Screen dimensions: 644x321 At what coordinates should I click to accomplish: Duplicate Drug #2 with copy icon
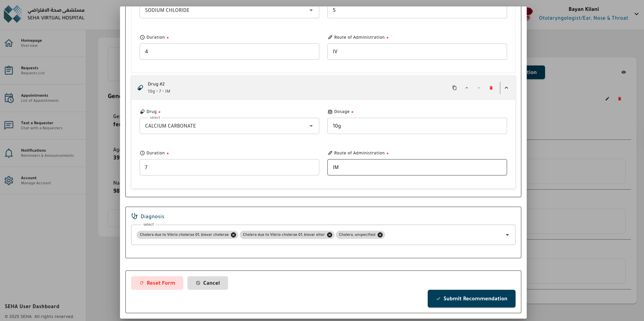pos(454,88)
